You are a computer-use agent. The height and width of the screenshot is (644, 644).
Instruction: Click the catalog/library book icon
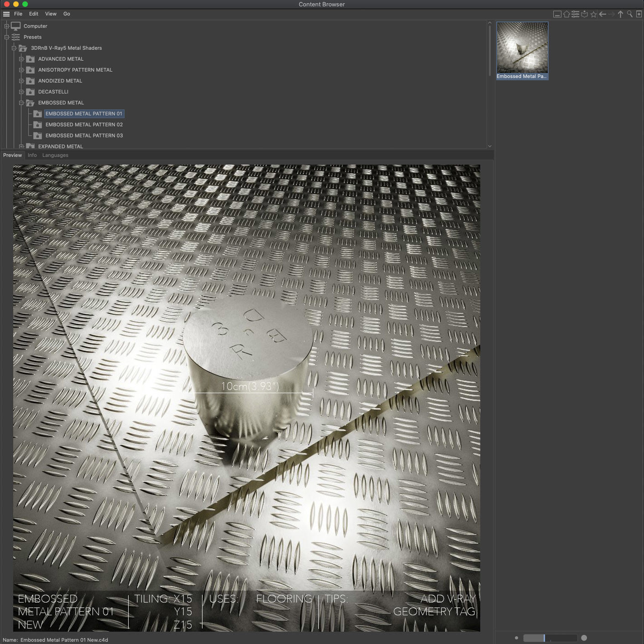[584, 14]
